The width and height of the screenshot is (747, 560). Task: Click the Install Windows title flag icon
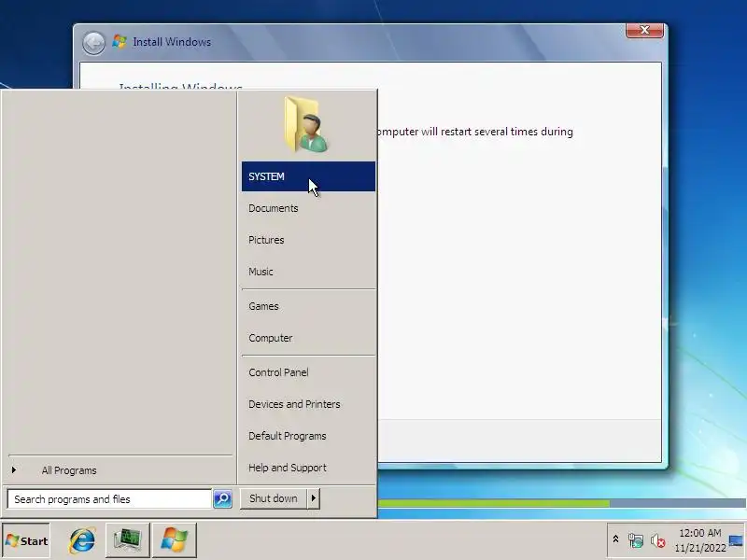tap(120, 41)
